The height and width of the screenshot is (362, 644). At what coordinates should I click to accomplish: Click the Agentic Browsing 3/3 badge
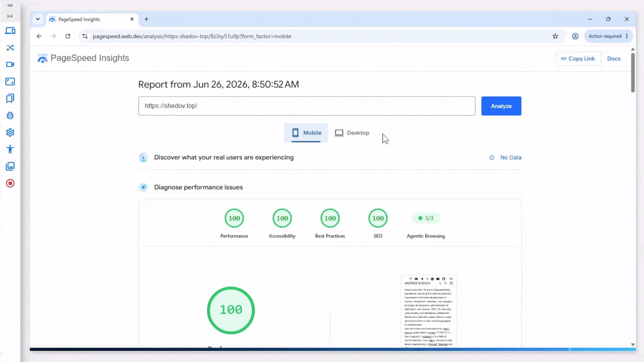click(426, 218)
